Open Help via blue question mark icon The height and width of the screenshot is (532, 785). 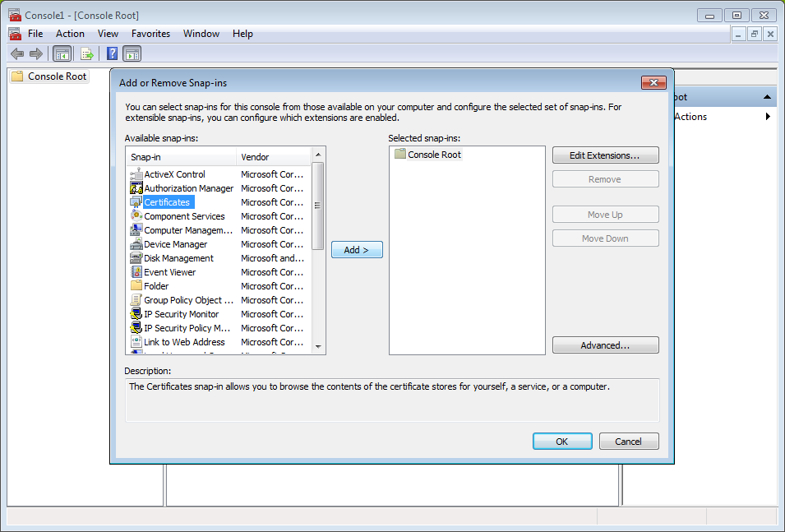[x=112, y=53]
